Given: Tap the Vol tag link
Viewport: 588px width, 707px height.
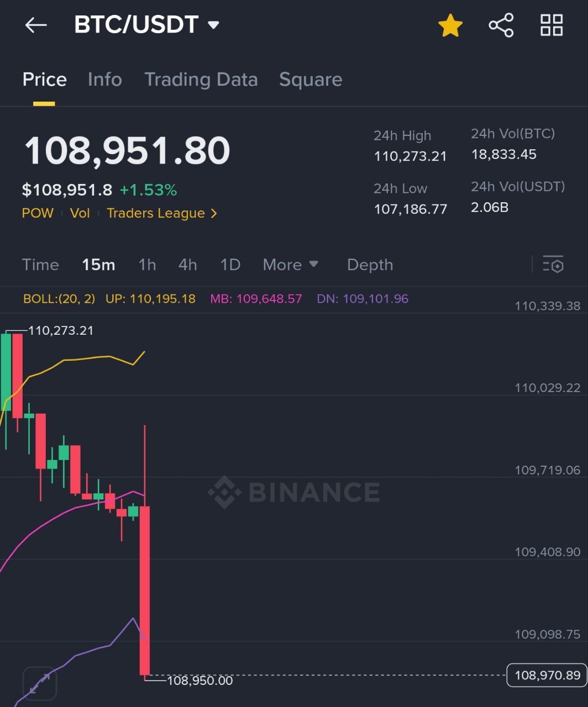Looking at the screenshot, I should (80, 213).
